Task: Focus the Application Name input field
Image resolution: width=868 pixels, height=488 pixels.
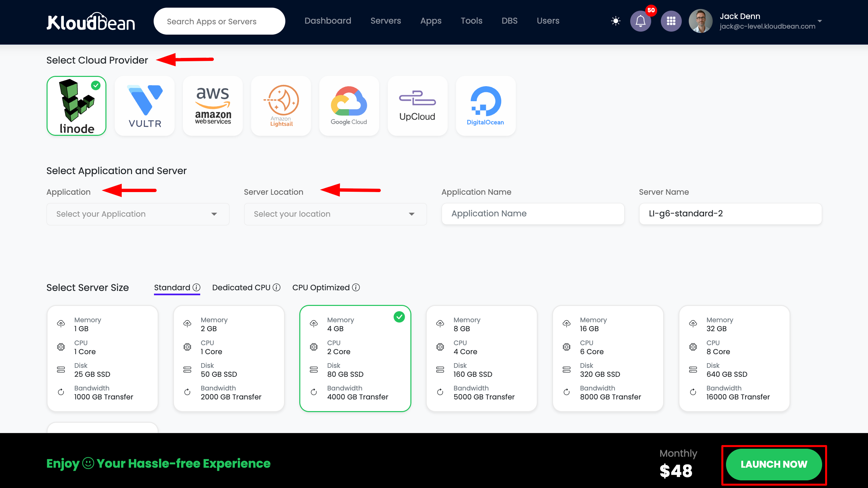Action: pyautogui.click(x=533, y=213)
